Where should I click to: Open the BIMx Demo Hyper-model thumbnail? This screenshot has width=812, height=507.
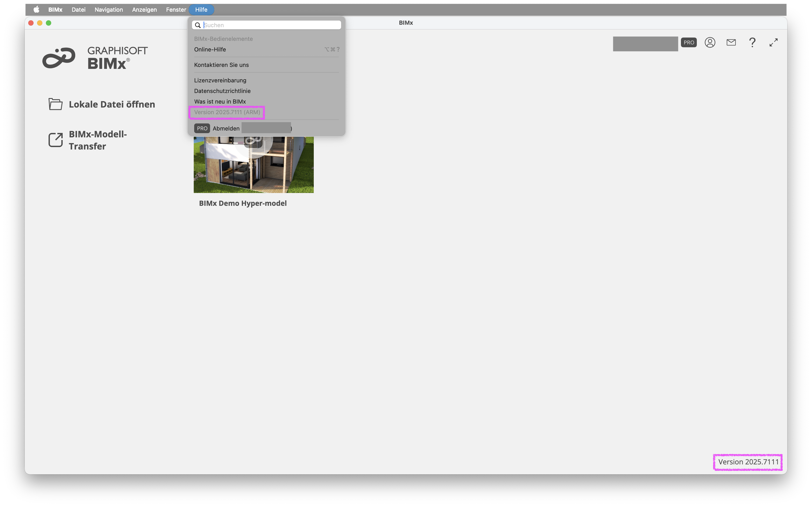click(x=254, y=165)
